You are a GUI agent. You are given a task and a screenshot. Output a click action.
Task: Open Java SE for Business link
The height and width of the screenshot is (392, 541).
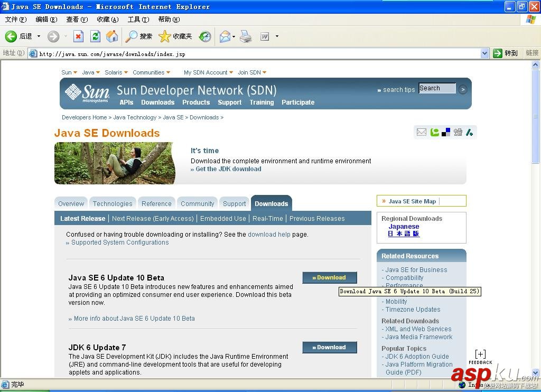click(416, 270)
